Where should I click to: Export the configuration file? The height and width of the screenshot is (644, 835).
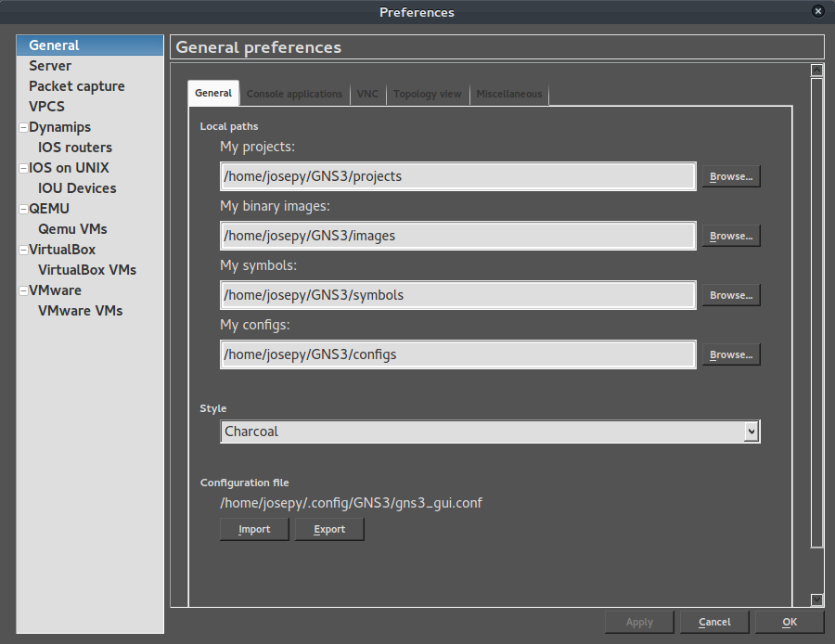click(x=329, y=530)
